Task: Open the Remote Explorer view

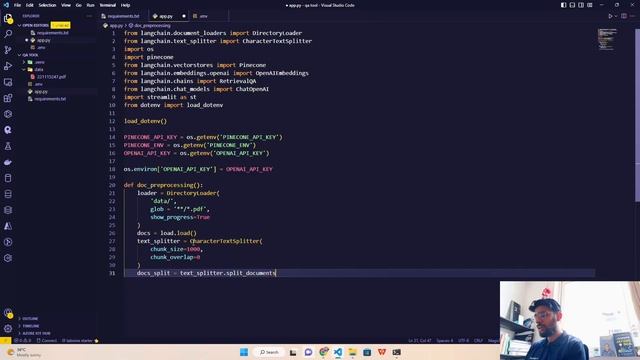Action: coord(8,82)
